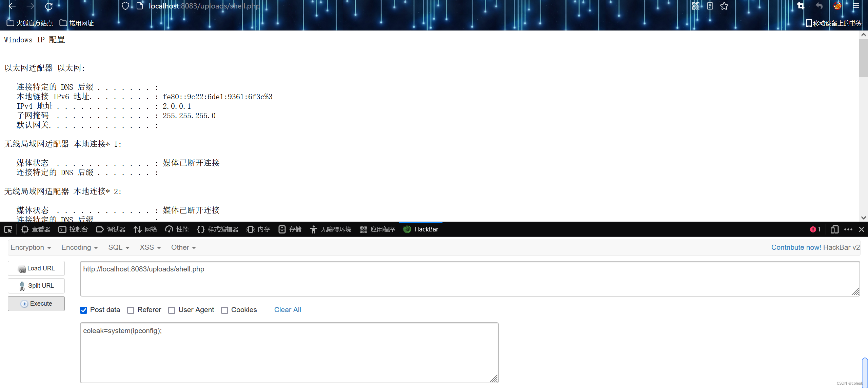868x388 pixels.
Task: Click the Clear All link
Action: click(x=288, y=310)
